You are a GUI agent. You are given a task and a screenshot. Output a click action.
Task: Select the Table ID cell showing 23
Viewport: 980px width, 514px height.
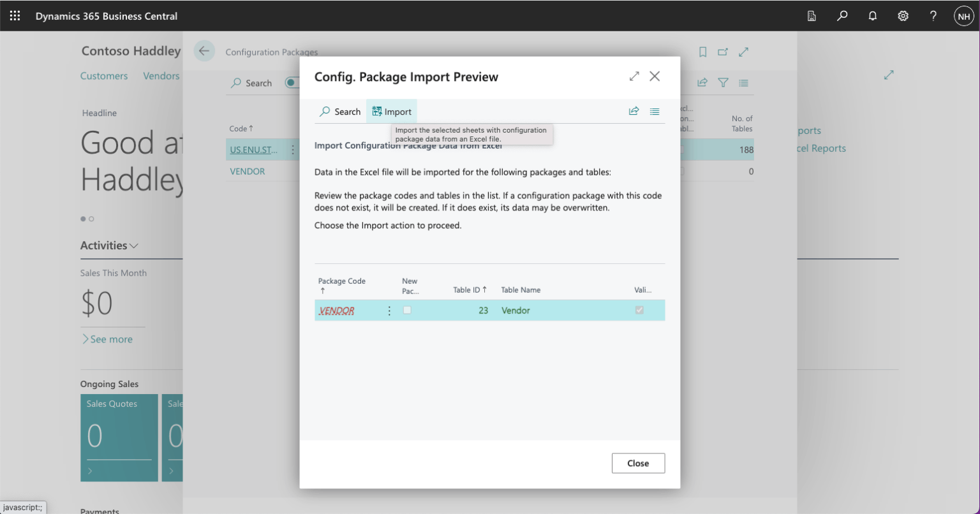[x=483, y=311]
